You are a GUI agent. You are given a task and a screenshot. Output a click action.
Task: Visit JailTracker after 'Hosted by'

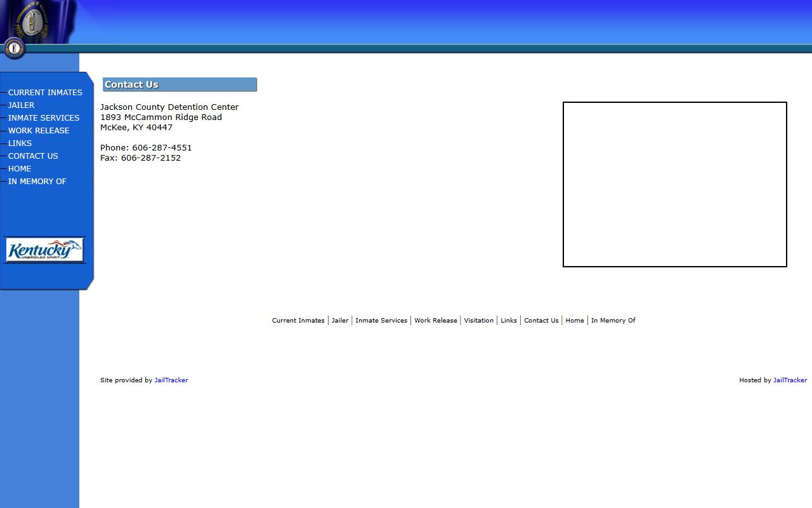pos(790,380)
